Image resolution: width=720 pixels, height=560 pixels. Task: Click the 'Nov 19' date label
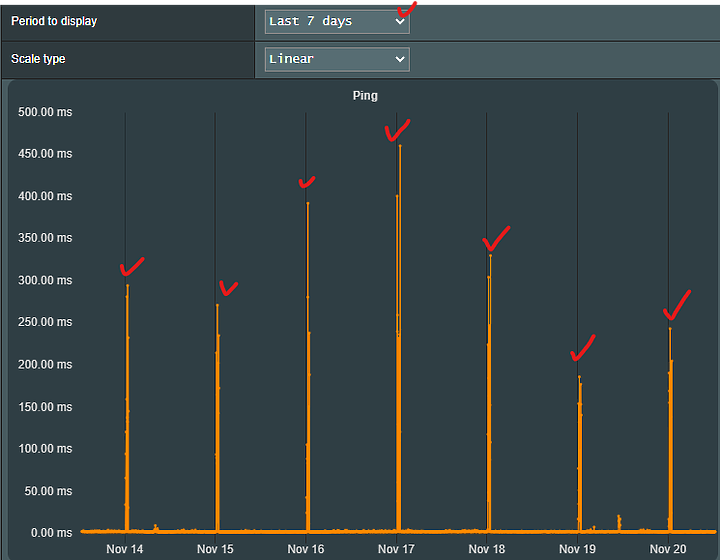tap(577, 549)
